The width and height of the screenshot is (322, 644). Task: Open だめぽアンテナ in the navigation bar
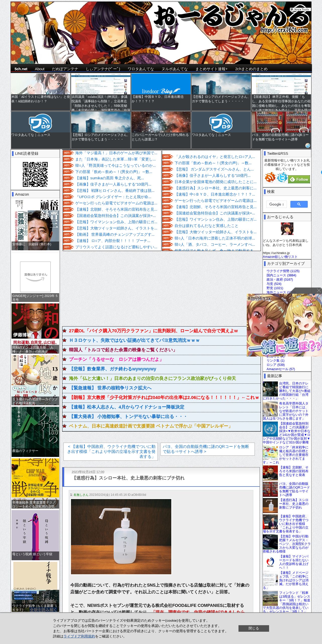point(65,69)
